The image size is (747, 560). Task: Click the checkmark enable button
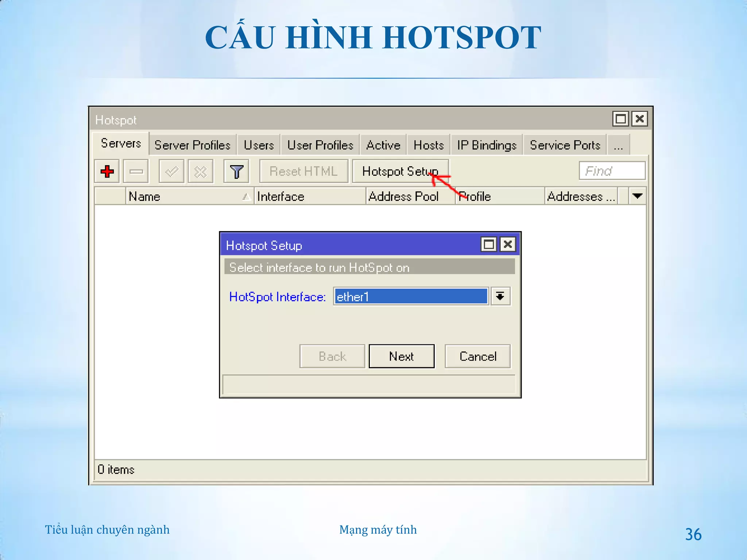click(171, 171)
